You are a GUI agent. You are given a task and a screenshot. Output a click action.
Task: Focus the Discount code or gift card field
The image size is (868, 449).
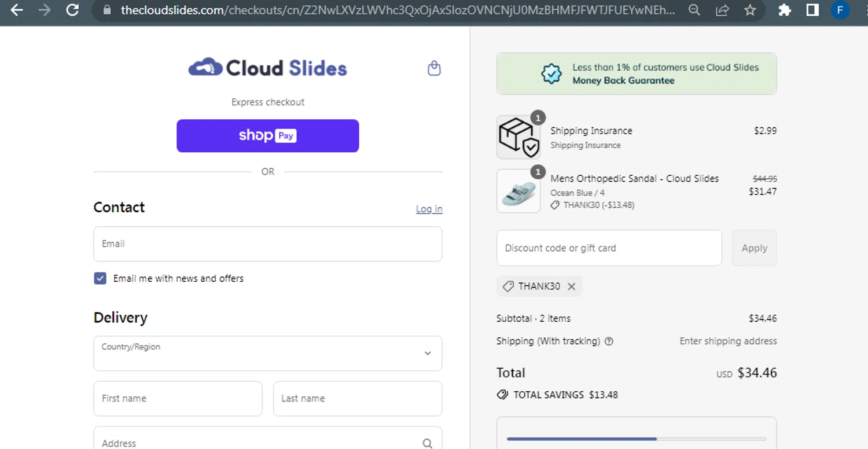(609, 248)
